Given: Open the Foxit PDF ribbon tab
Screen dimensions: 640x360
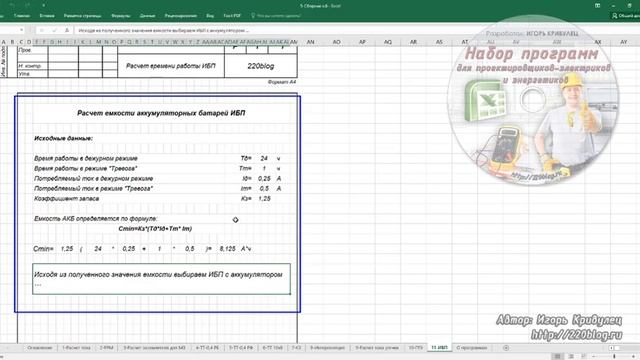Looking at the screenshot, I should (x=232, y=16).
